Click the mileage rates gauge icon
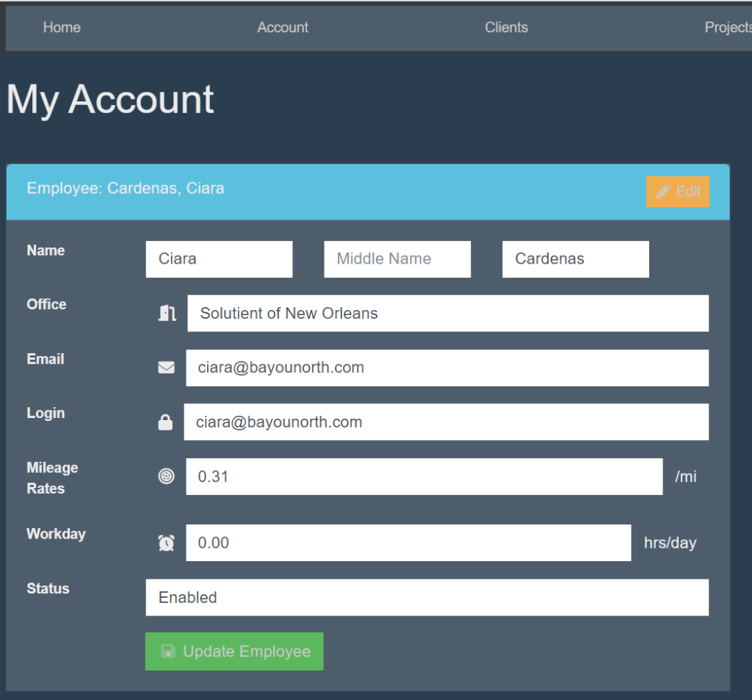 pos(167,477)
